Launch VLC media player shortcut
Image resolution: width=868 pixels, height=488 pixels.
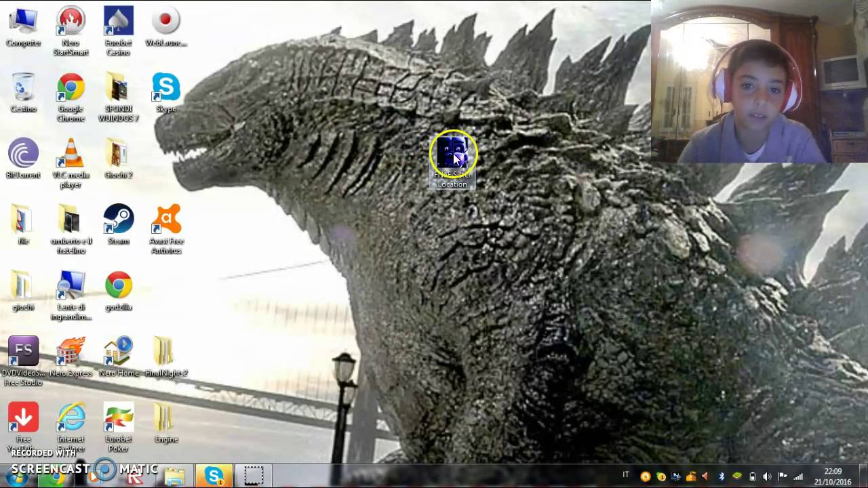pyautogui.click(x=71, y=163)
